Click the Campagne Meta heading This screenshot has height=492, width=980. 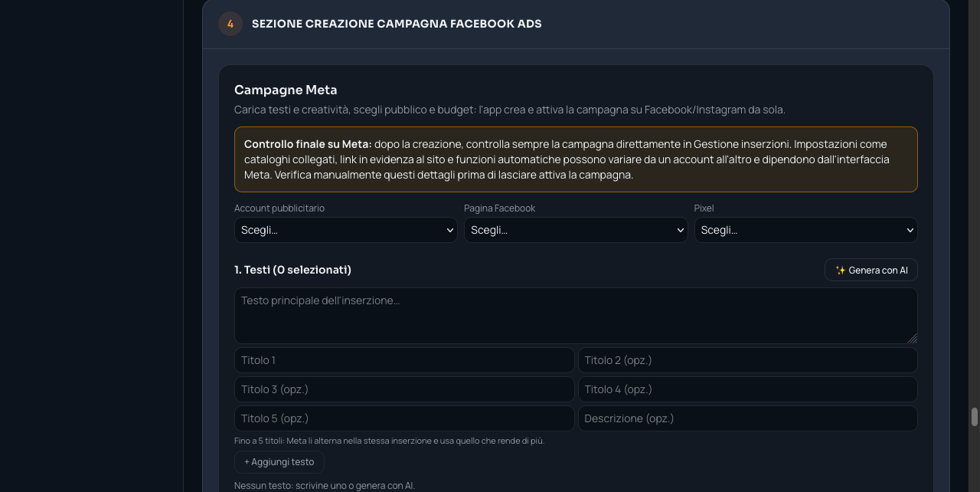click(x=286, y=90)
